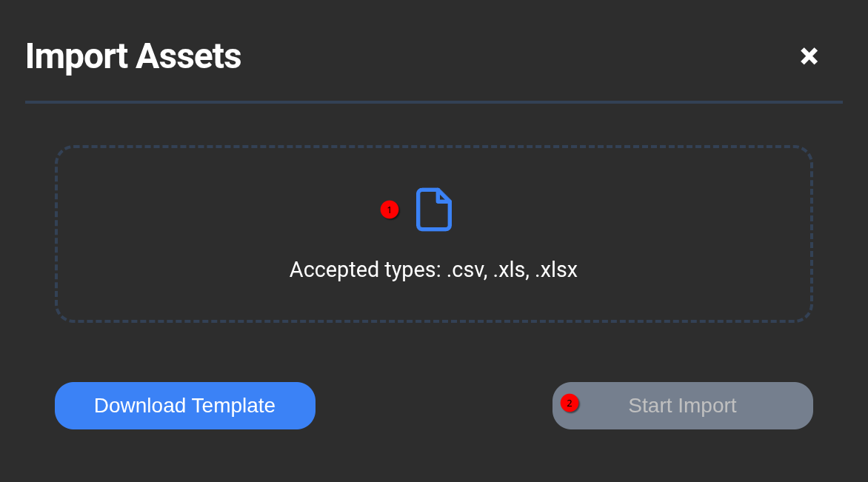Tap the white X at top right
868x482 pixels.
[809, 56]
